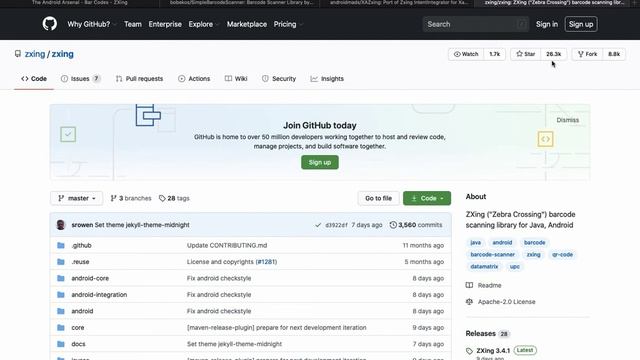Expand the Pricing menu
This screenshot has width=640, height=360.
[x=288, y=24]
